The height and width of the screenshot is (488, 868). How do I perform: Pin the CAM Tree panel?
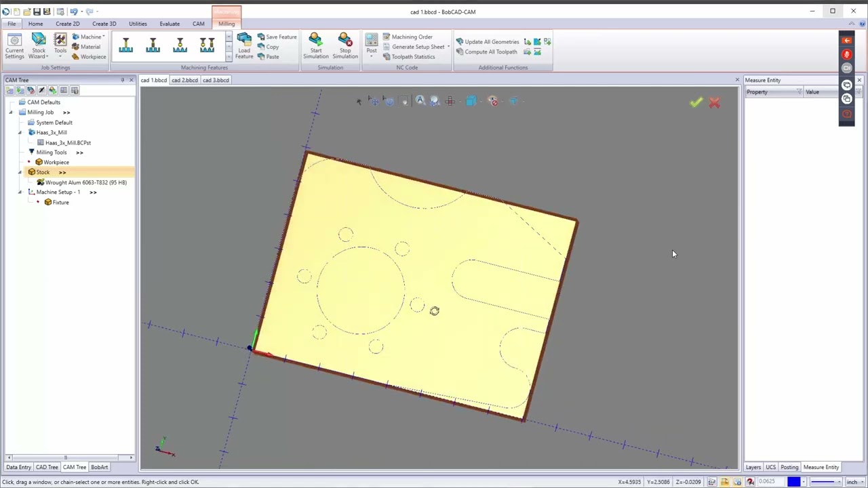coord(123,80)
